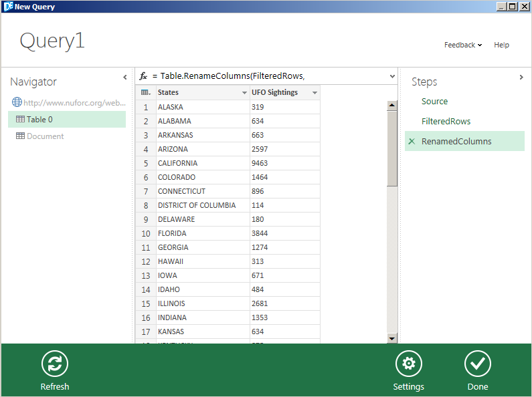Open the Feedback dropdown menu
The width and height of the screenshot is (532, 397).
(463, 45)
